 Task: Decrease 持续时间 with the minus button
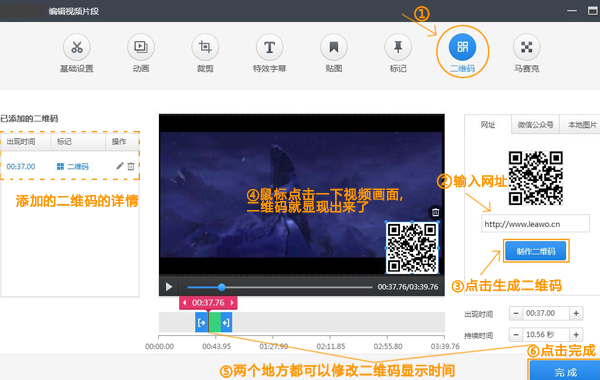516,335
